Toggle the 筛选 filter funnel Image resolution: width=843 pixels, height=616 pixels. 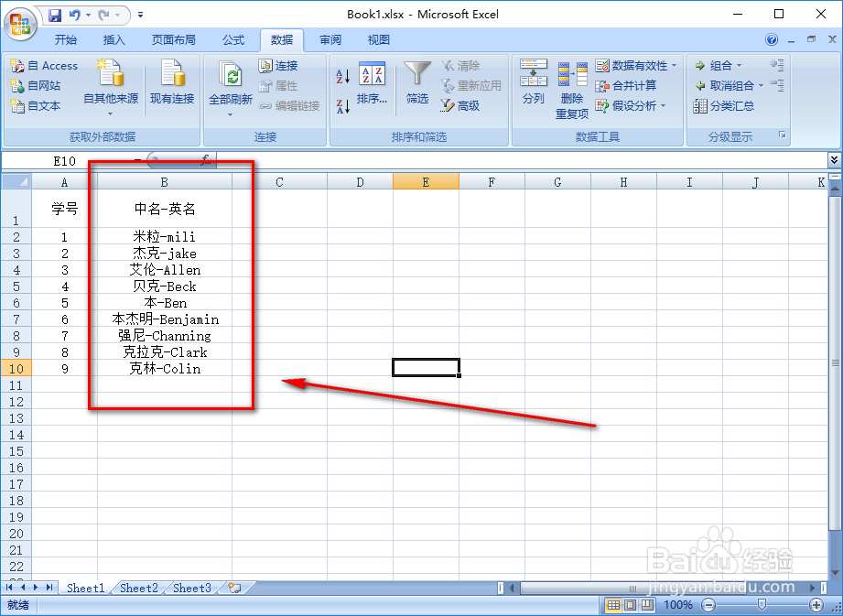pos(417,82)
